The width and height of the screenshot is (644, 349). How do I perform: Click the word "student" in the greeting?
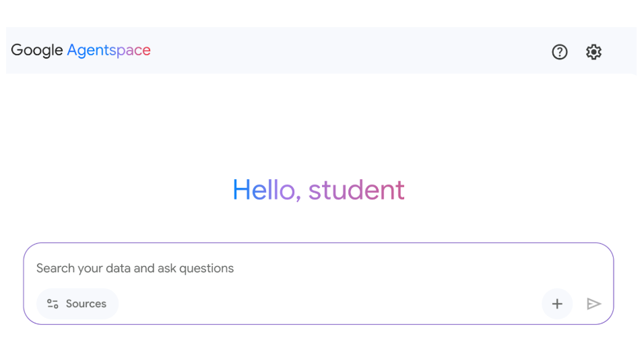click(356, 190)
